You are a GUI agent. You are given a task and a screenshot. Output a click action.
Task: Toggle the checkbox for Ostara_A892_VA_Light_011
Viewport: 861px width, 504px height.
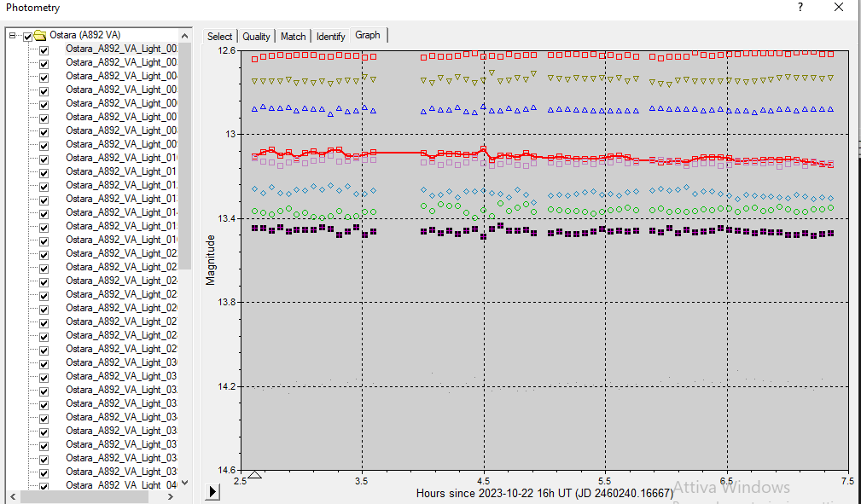[x=44, y=173]
